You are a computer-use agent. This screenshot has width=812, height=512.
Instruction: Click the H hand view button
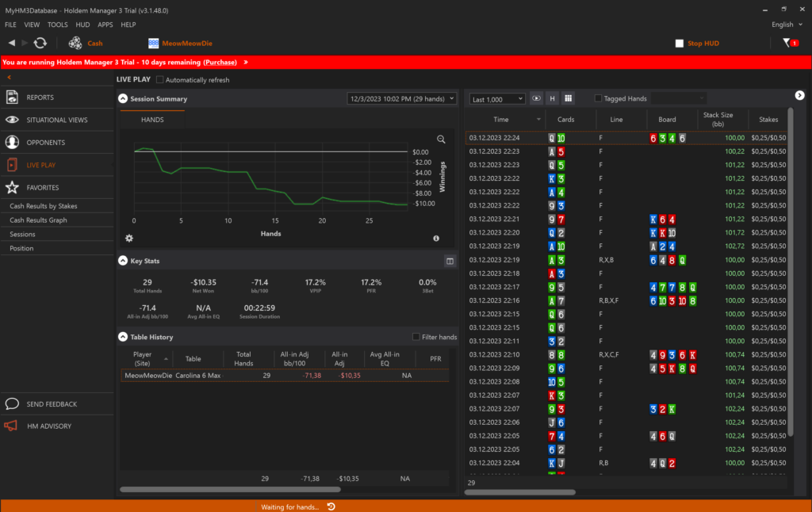point(552,98)
